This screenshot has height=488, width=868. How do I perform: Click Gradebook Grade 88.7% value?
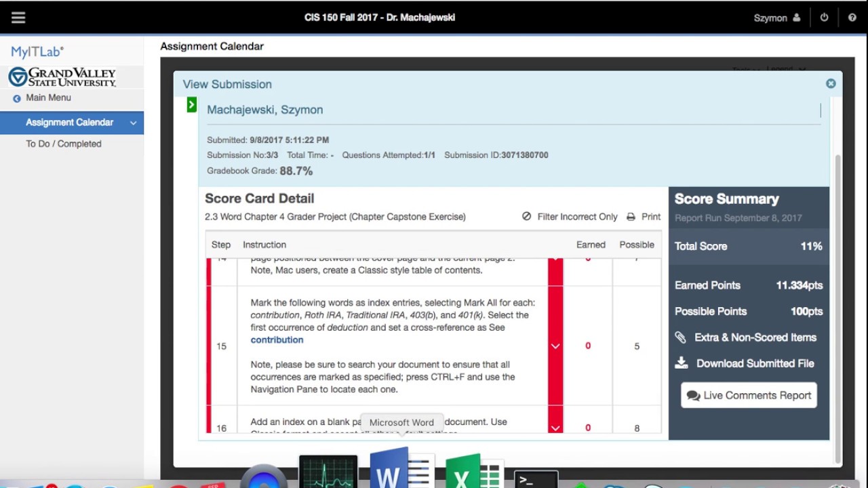point(296,171)
